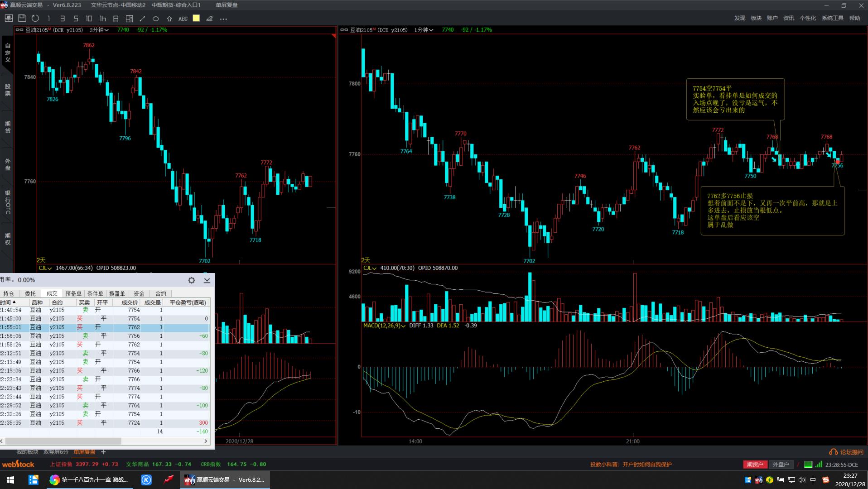The image size is (868, 489).
Task: Switch to the 外盘户 overseas account
Action: point(780,465)
